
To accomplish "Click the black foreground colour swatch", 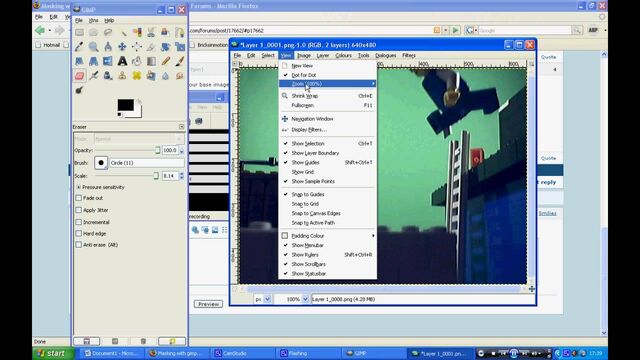I will [x=125, y=105].
